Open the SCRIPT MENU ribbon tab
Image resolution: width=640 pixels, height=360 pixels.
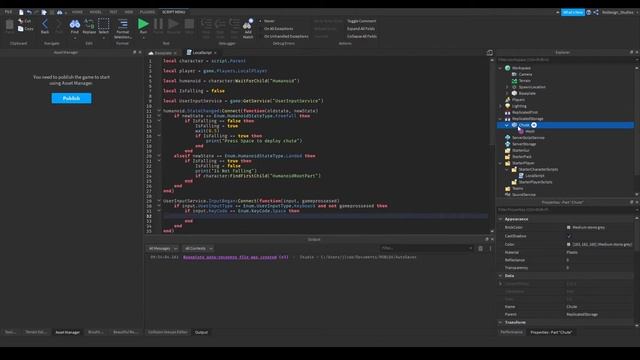pos(173,12)
